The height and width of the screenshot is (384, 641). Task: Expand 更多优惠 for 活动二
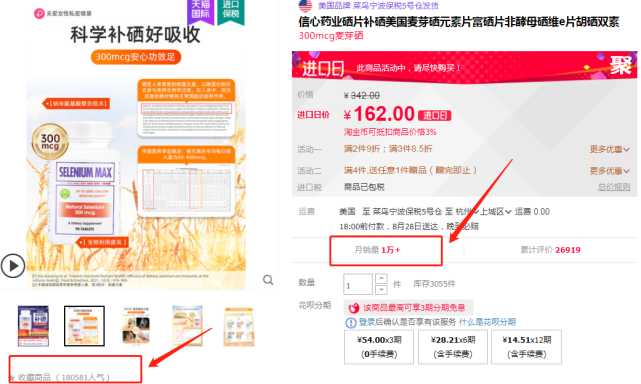[x=609, y=171]
